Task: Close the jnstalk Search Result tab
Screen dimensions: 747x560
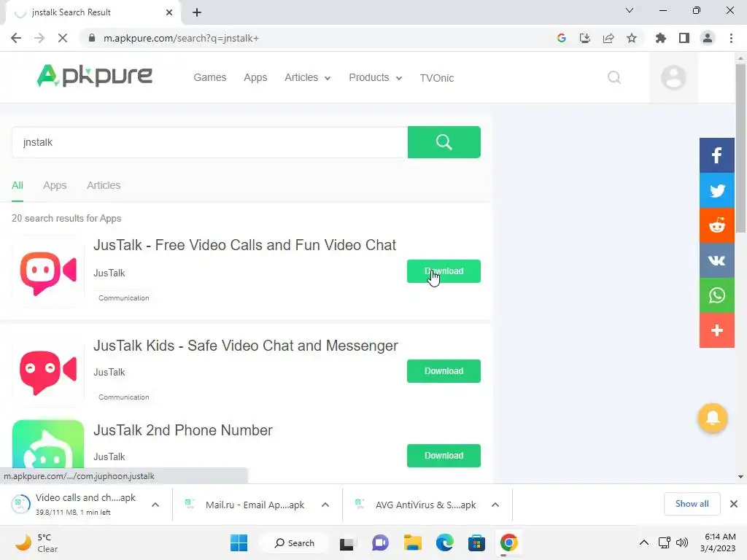Action: tap(169, 12)
